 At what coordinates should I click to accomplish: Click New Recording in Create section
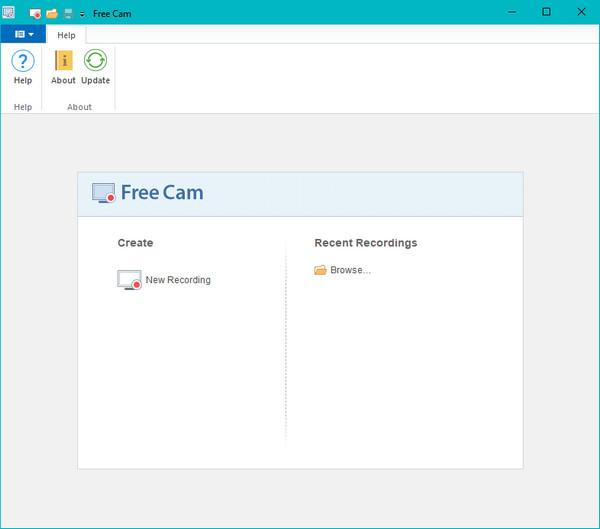[x=164, y=280]
